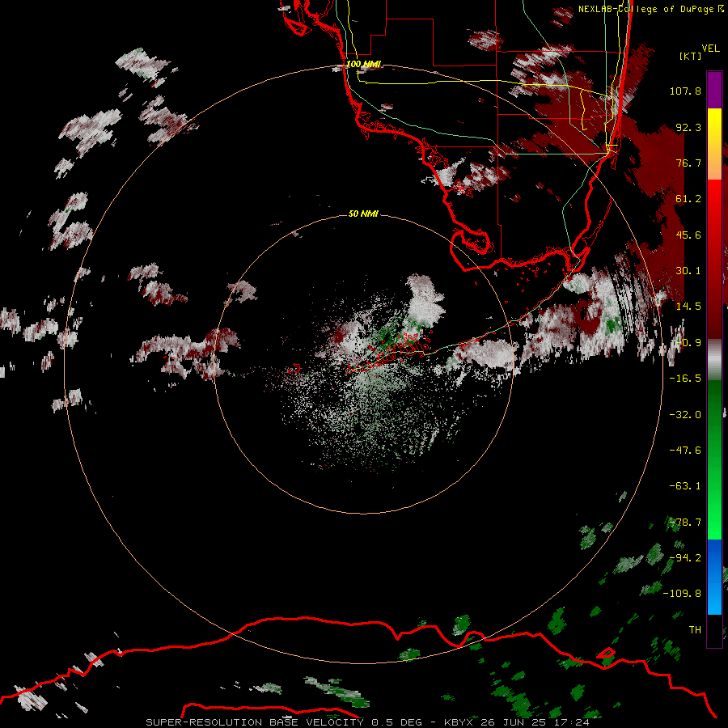728x728 pixels.
Task: Click the 14.5 velocity scale value
Action: tap(688, 307)
